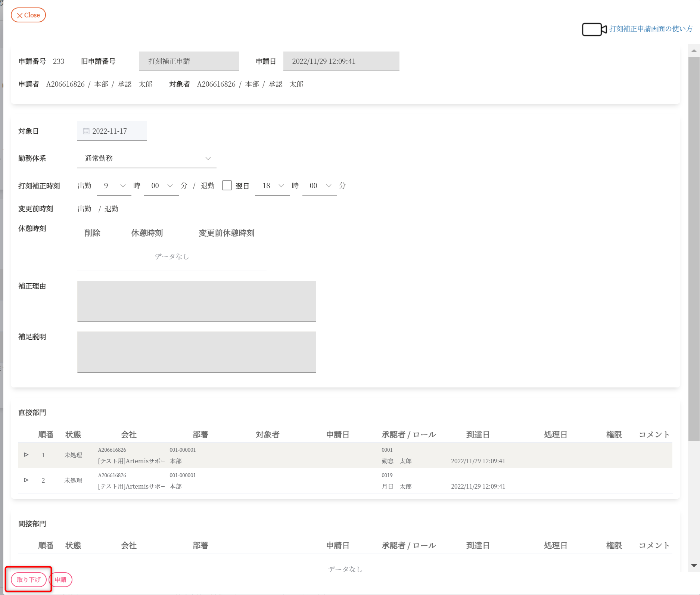Open the 出勤 minute dropdown
The height and width of the screenshot is (595, 700).
(161, 186)
